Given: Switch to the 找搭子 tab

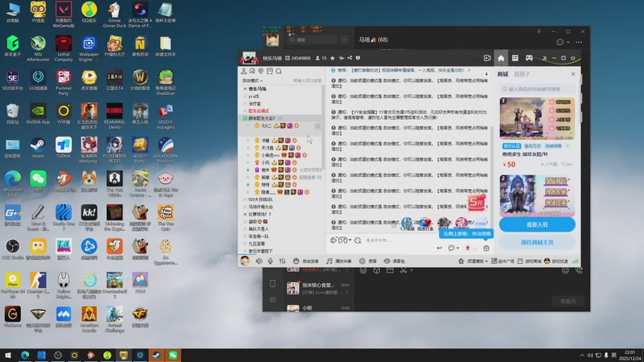Looking at the screenshot, I should pyautogui.click(x=522, y=74).
